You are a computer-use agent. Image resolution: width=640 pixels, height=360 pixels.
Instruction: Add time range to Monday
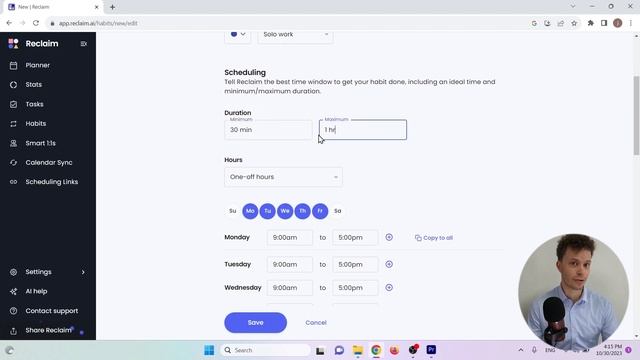pyautogui.click(x=389, y=237)
